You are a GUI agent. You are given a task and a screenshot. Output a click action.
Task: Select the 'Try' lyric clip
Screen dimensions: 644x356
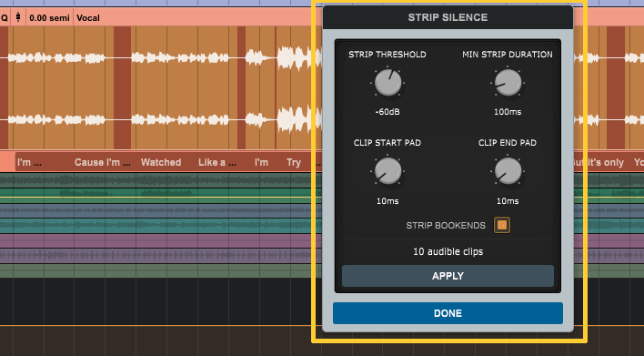pyautogui.click(x=294, y=162)
